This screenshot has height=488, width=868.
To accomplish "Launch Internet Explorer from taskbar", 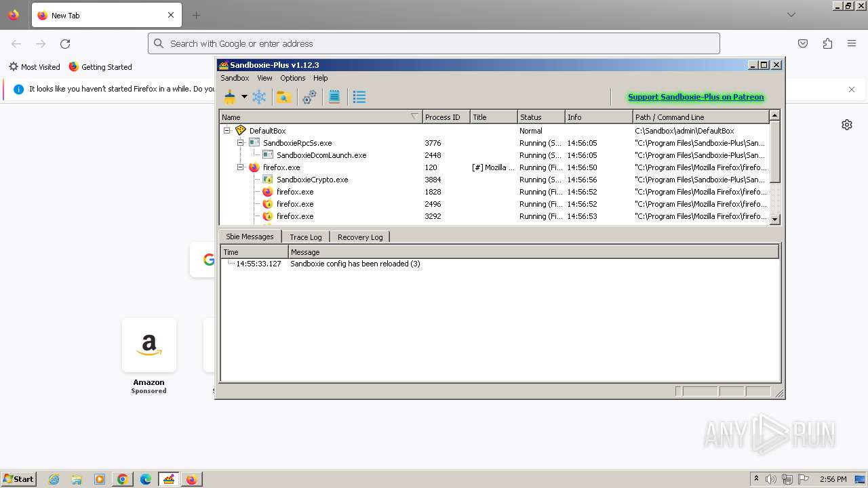I will 54,479.
